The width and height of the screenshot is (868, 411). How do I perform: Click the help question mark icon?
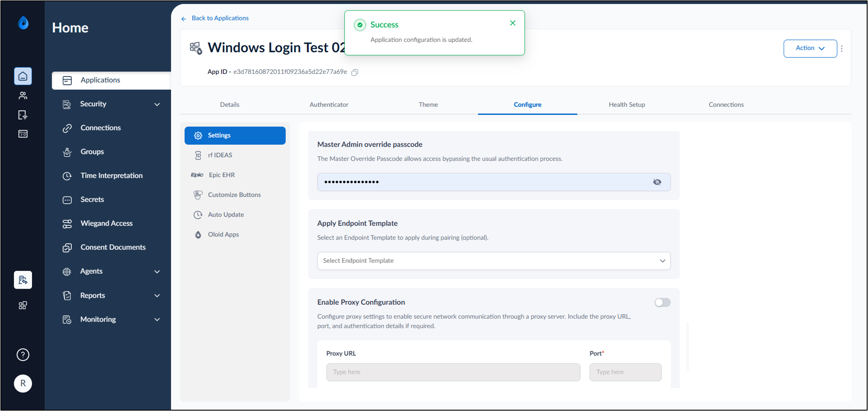(23, 355)
